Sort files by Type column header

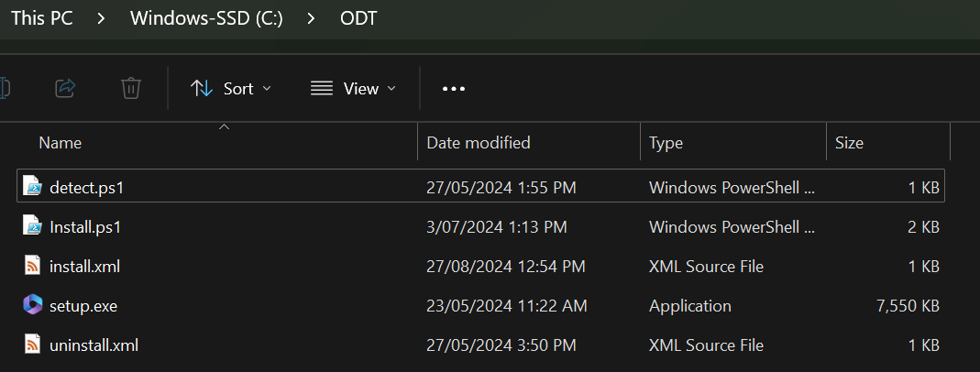(x=666, y=143)
